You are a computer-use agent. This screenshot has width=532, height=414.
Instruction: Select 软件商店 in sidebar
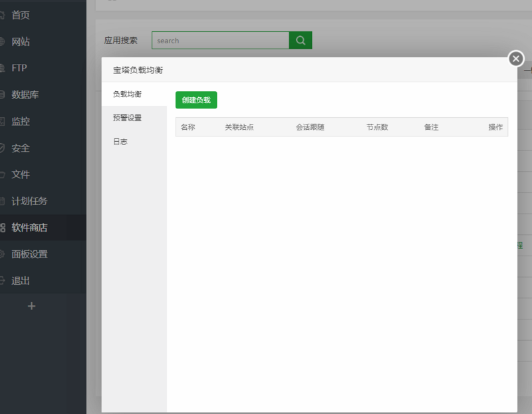[x=29, y=228]
